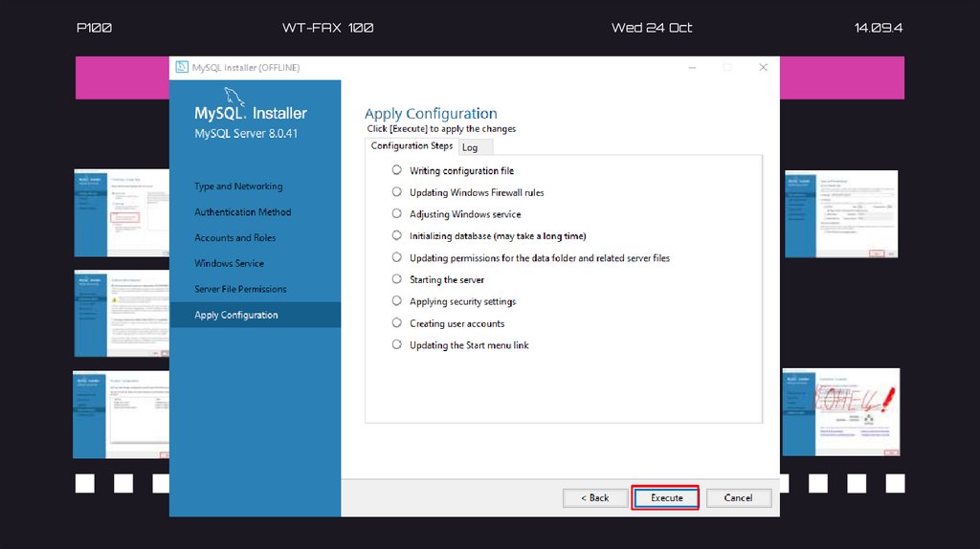Open bottom-left installer screenshot thumbnail
Viewport: 980px width, 549px height.
[x=122, y=415]
